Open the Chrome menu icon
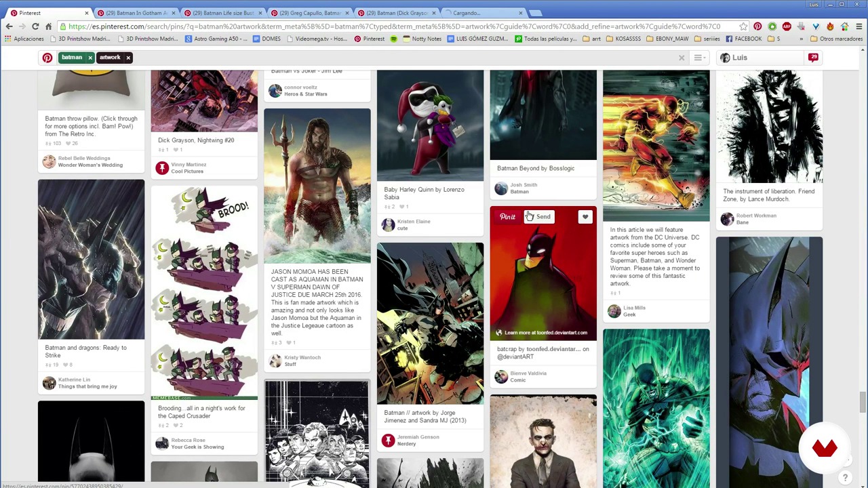Viewport: 868px width, 488px height. click(859, 26)
